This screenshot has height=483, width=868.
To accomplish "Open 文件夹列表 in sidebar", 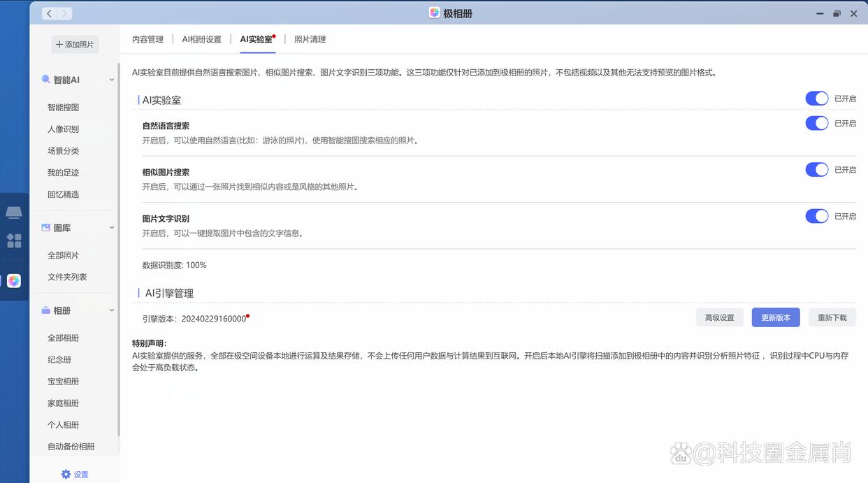I will coord(68,277).
